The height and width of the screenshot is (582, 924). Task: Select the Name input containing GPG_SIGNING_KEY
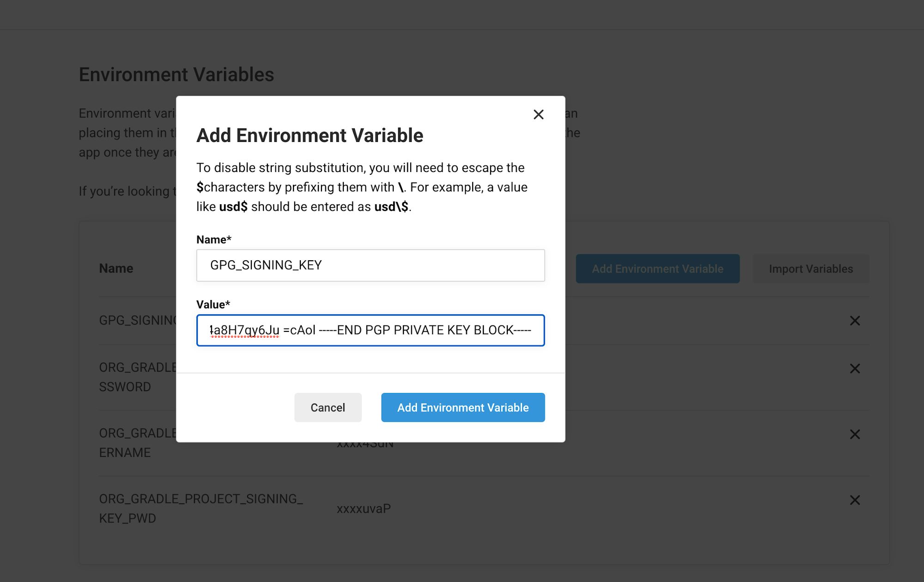pyautogui.click(x=370, y=265)
